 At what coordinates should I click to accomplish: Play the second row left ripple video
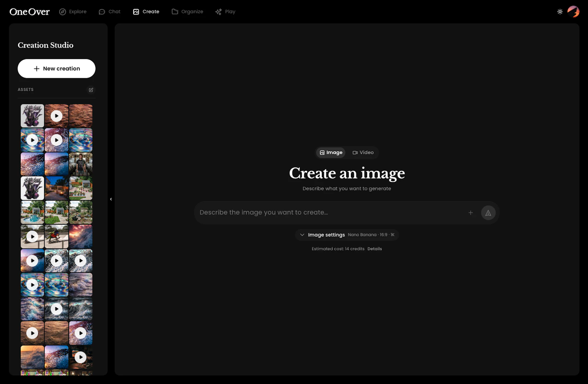coord(32,140)
